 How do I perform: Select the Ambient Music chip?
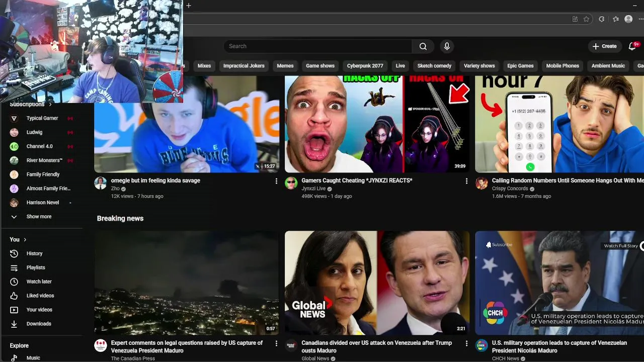pyautogui.click(x=608, y=66)
